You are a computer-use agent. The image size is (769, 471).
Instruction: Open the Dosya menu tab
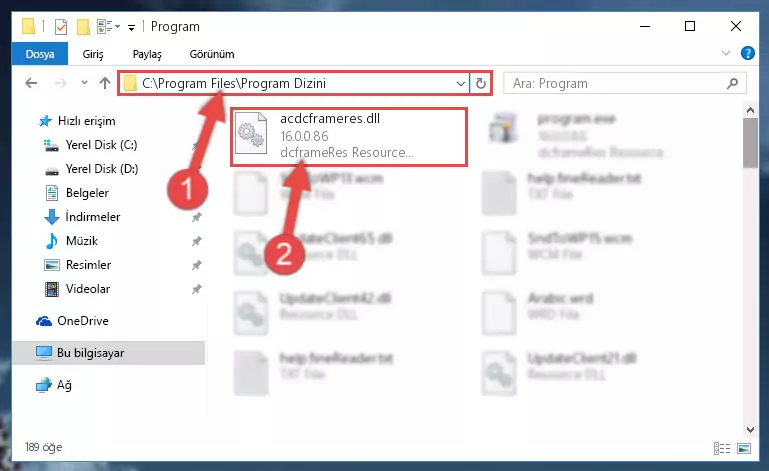click(x=40, y=54)
